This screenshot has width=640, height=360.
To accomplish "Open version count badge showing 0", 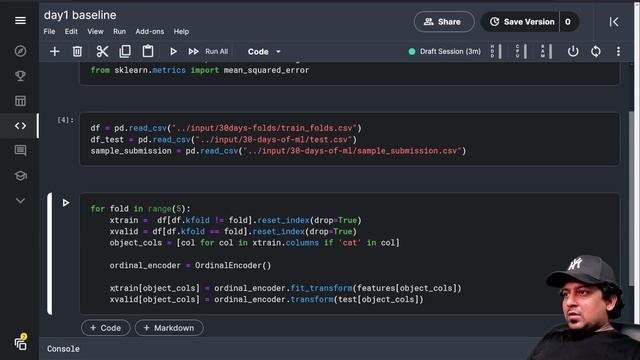I will (x=568, y=22).
